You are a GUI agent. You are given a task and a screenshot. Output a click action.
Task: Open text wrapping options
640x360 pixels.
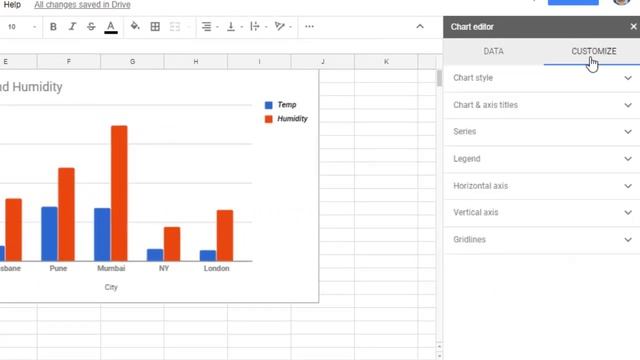coord(258,27)
